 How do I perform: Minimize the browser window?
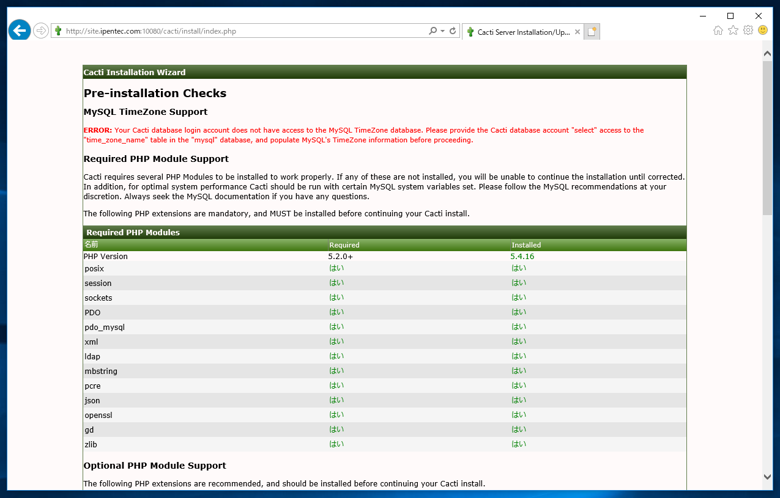coord(702,16)
